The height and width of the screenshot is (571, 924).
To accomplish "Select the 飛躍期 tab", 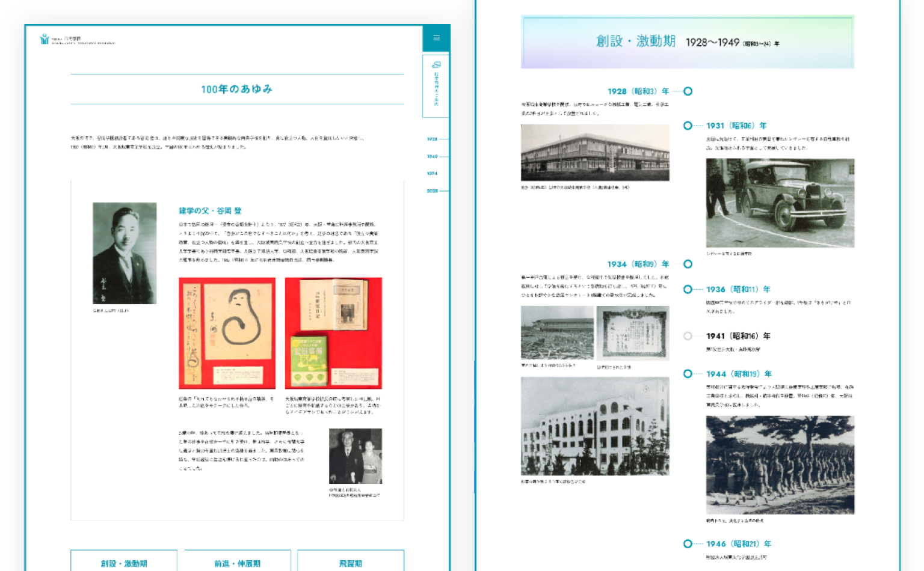I will (x=351, y=561).
